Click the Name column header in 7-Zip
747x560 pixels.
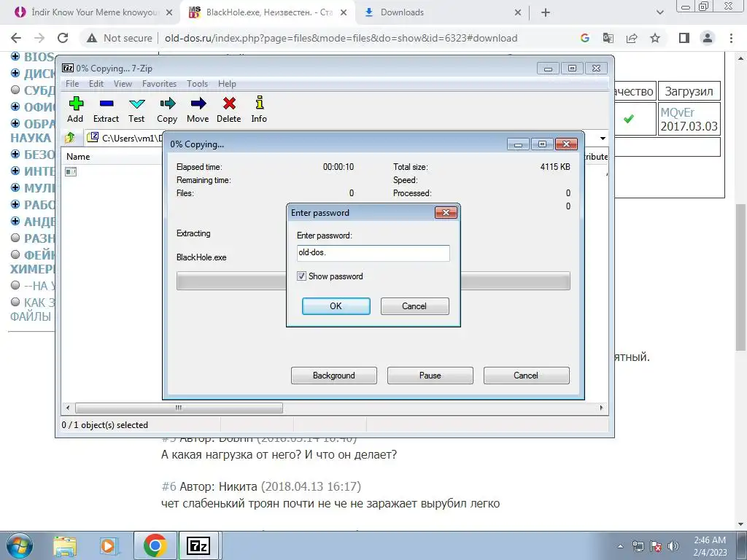click(x=78, y=156)
